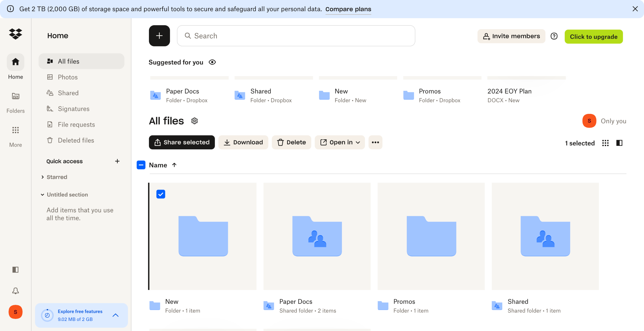Open the 'Open in' dropdown
The height and width of the screenshot is (331, 644).
340,142
